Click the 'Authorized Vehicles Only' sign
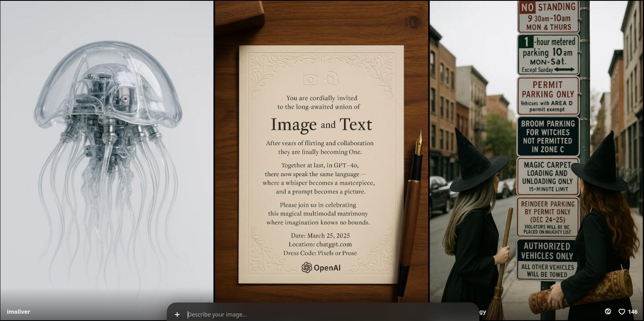Viewport: 644px width, 321px height. [x=547, y=260]
